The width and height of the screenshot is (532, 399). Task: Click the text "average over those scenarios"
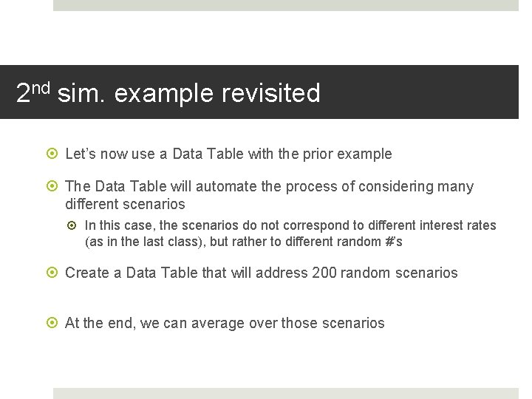click(287, 323)
